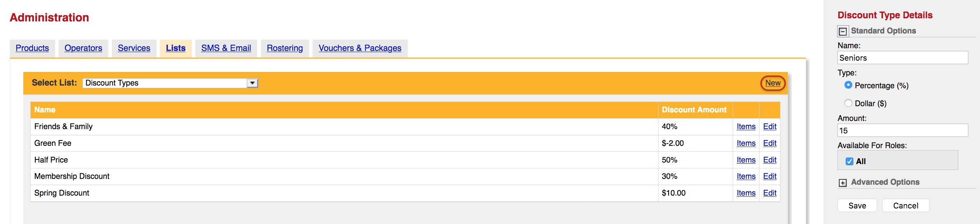
Task: Open the SMS & Email tab
Action: click(x=226, y=48)
